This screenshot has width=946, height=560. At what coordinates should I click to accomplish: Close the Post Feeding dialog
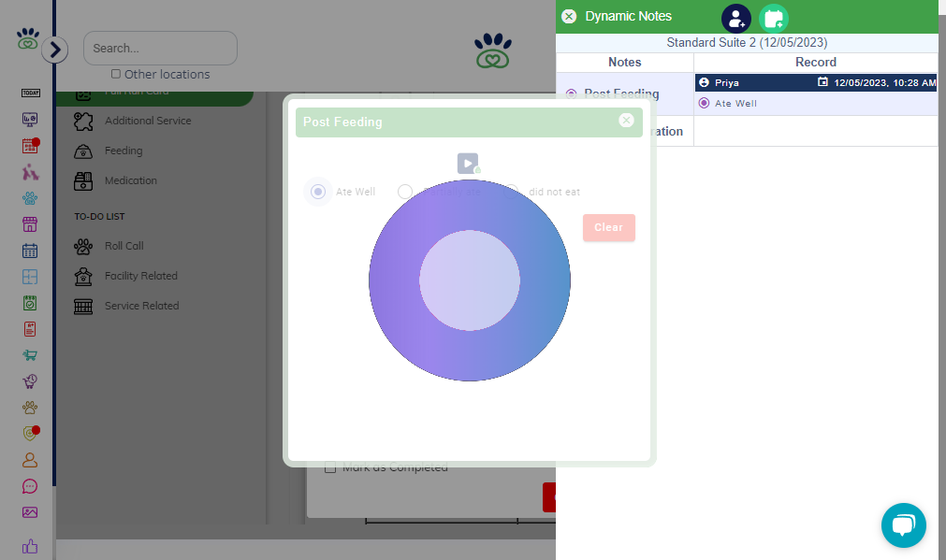(626, 120)
